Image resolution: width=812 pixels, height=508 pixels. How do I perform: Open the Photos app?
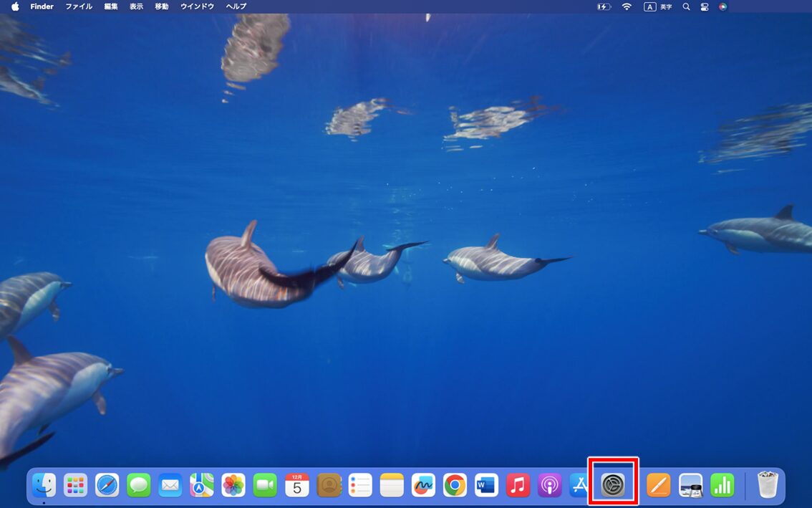click(233, 485)
